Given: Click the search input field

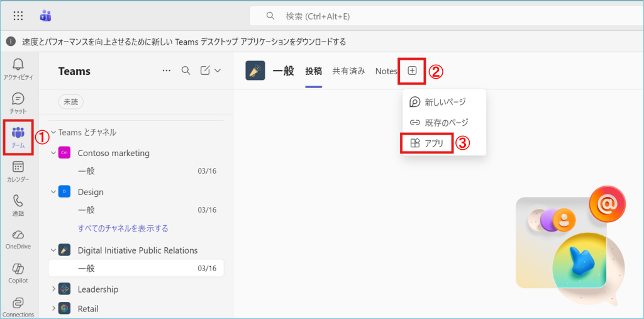Looking at the screenshot, I should coord(440,16).
